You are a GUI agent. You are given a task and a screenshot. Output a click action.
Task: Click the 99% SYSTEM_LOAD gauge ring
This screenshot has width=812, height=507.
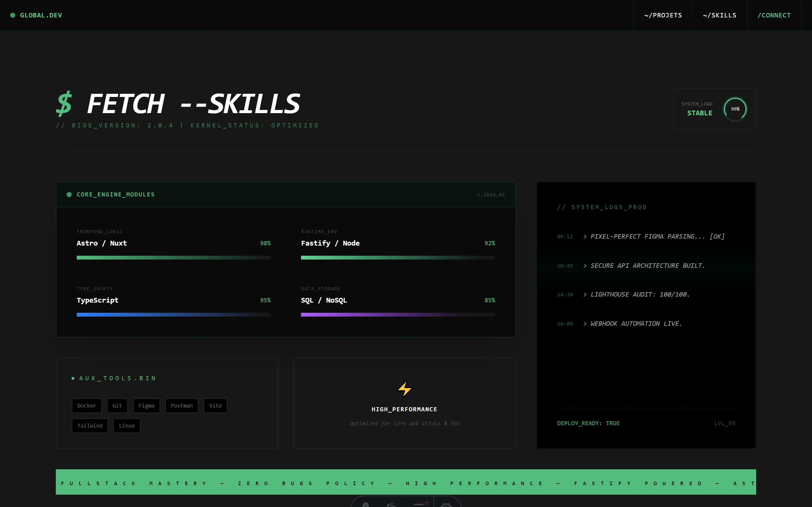735,109
